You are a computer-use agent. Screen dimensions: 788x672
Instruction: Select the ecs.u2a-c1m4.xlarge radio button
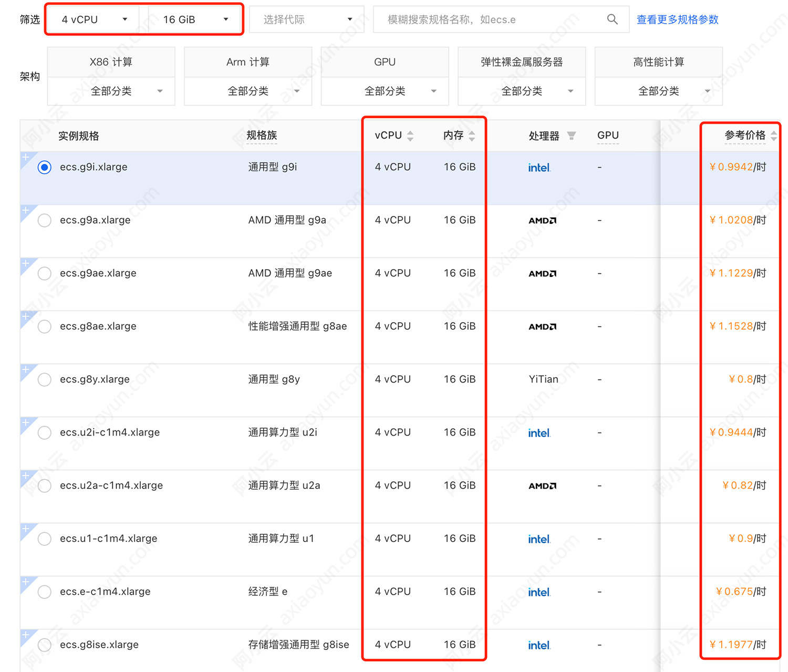click(45, 486)
